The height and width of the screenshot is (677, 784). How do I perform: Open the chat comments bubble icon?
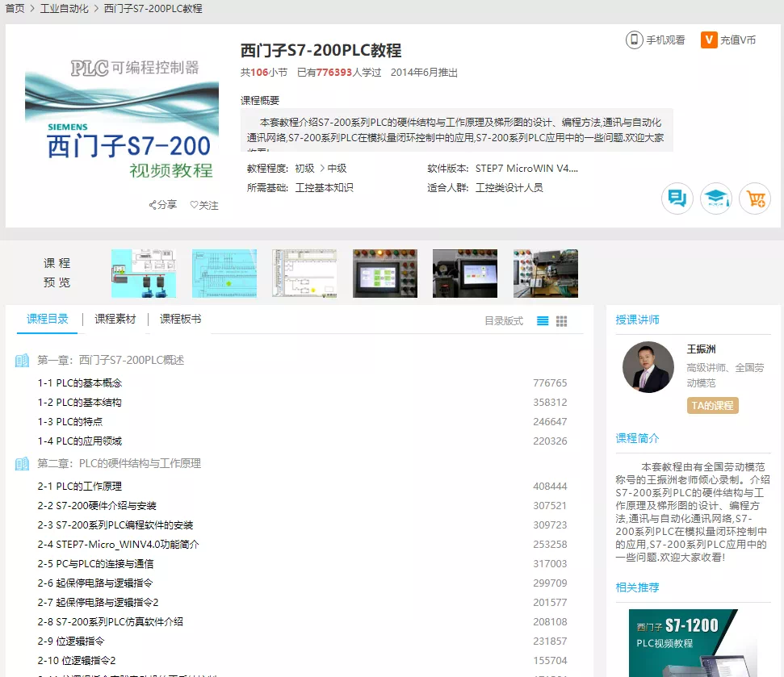click(x=677, y=199)
